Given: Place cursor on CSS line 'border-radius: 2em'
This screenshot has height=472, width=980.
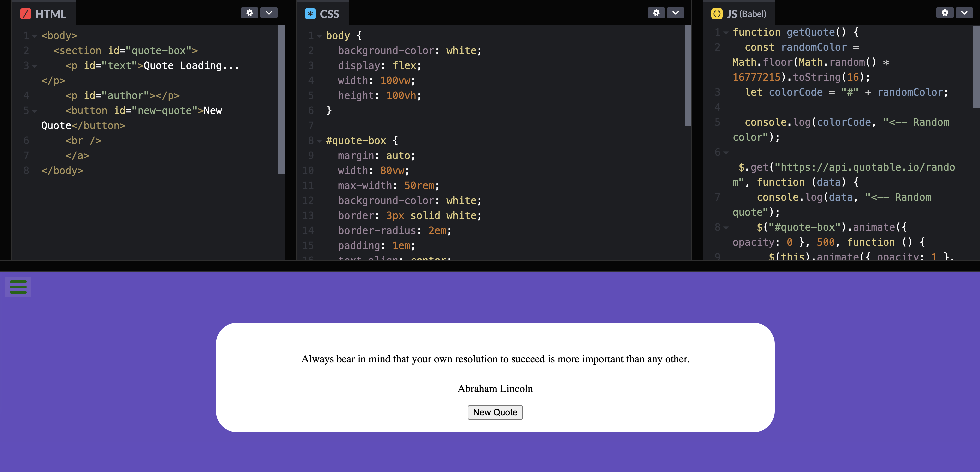Looking at the screenshot, I should tap(394, 231).
